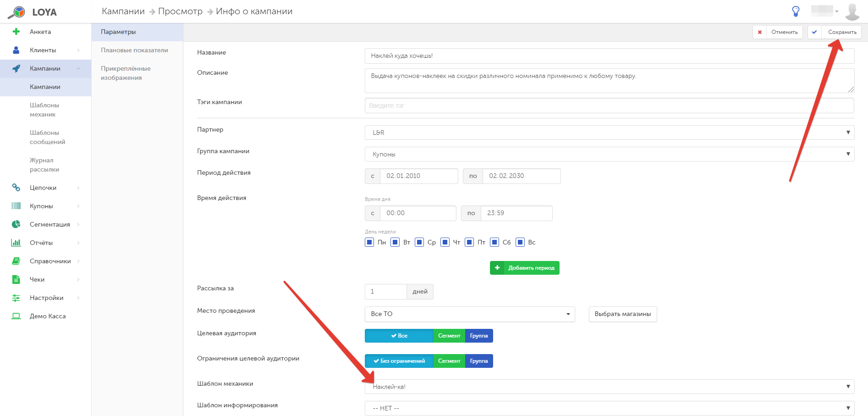Open the user account dropdown arrow
The image size is (868, 416).
[837, 11]
